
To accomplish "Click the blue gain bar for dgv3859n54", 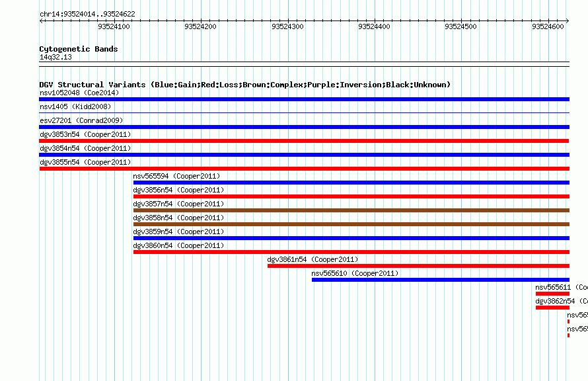I will 351,238.
